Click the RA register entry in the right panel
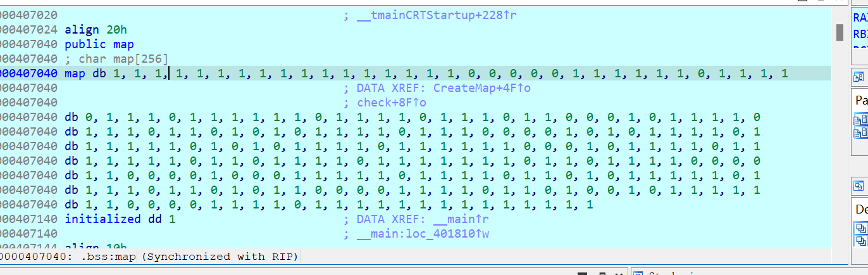The height and width of the screenshot is (275, 868). 860,19
